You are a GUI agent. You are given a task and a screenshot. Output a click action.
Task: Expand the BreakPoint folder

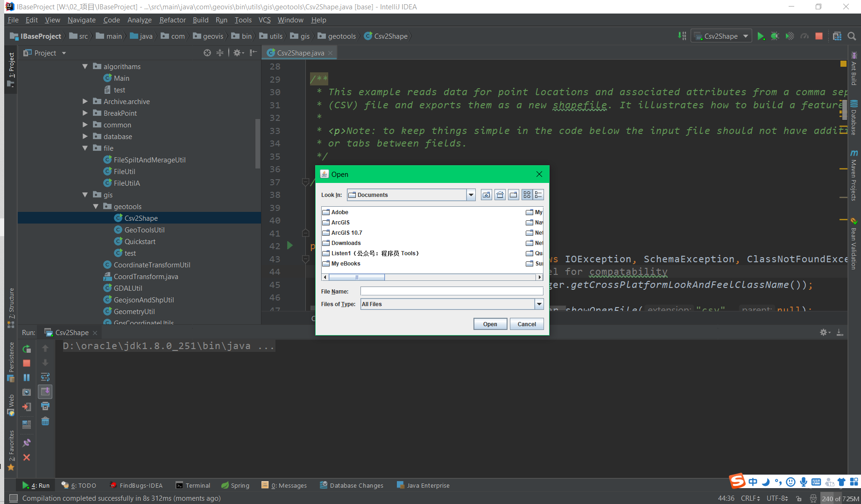click(85, 113)
